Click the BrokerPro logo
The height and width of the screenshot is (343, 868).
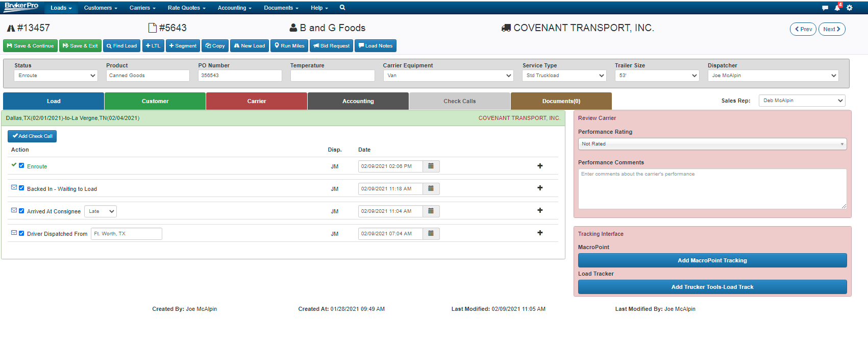click(x=21, y=7)
